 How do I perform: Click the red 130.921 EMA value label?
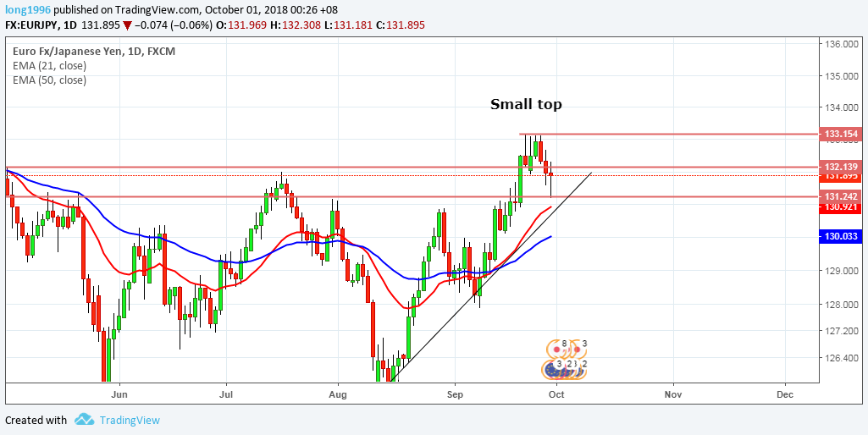[x=841, y=207]
